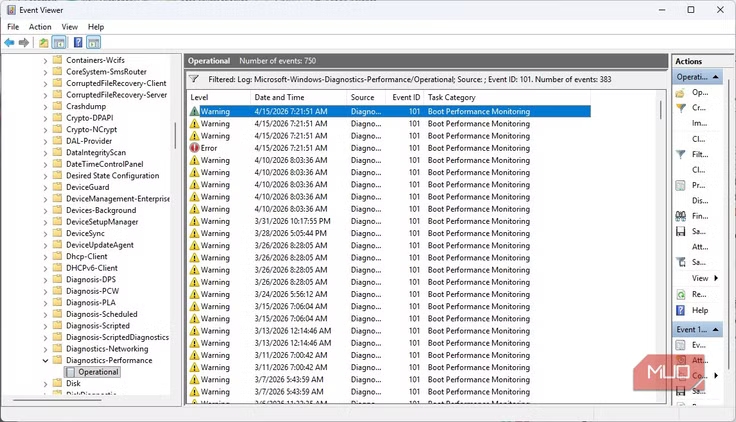Click the Refresh icon in Actions pane
Image resolution: width=736 pixels, height=422 pixels.
681,294
